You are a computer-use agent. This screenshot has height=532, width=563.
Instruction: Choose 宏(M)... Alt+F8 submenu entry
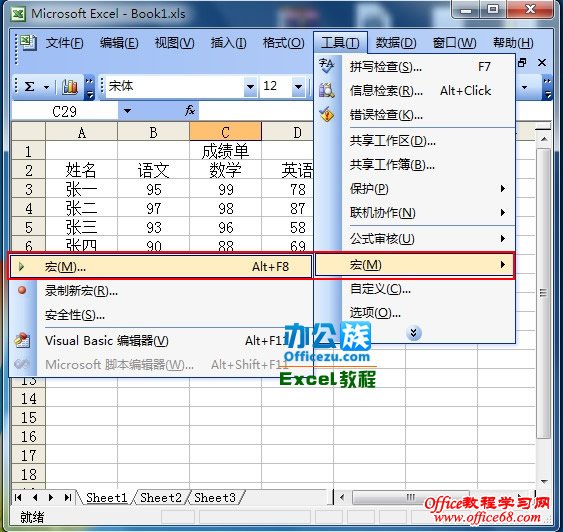tap(160, 266)
